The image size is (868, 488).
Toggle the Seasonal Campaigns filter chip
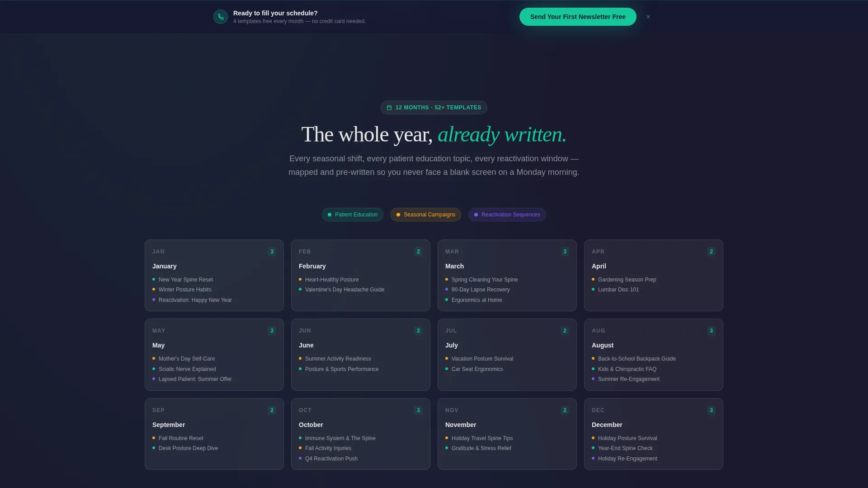426,215
